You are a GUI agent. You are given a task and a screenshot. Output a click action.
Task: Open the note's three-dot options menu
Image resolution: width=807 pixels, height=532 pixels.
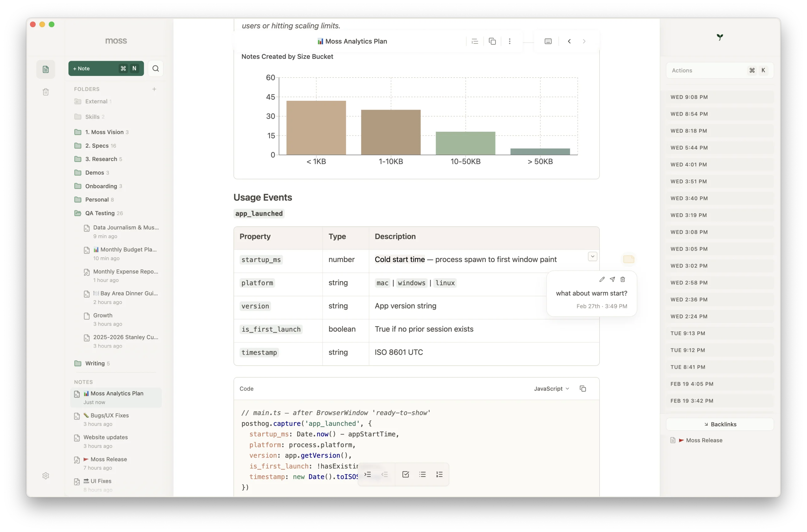click(510, 41)
